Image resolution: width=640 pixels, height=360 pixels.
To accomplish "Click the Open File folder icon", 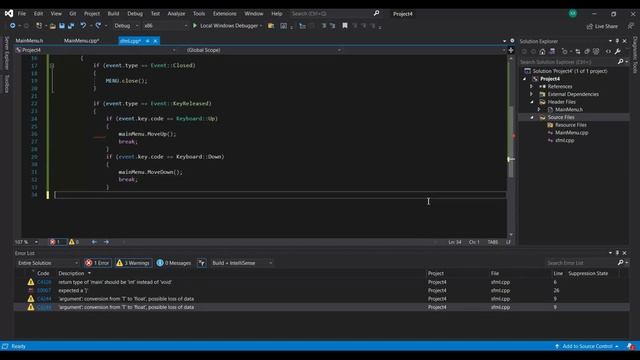I will [x=53, y=26].
